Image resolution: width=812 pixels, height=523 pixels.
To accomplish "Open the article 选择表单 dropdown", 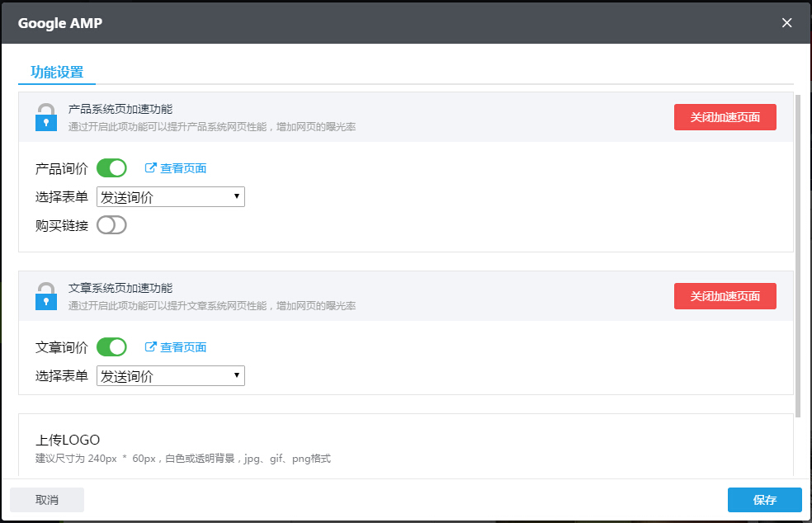I will 170,375.
